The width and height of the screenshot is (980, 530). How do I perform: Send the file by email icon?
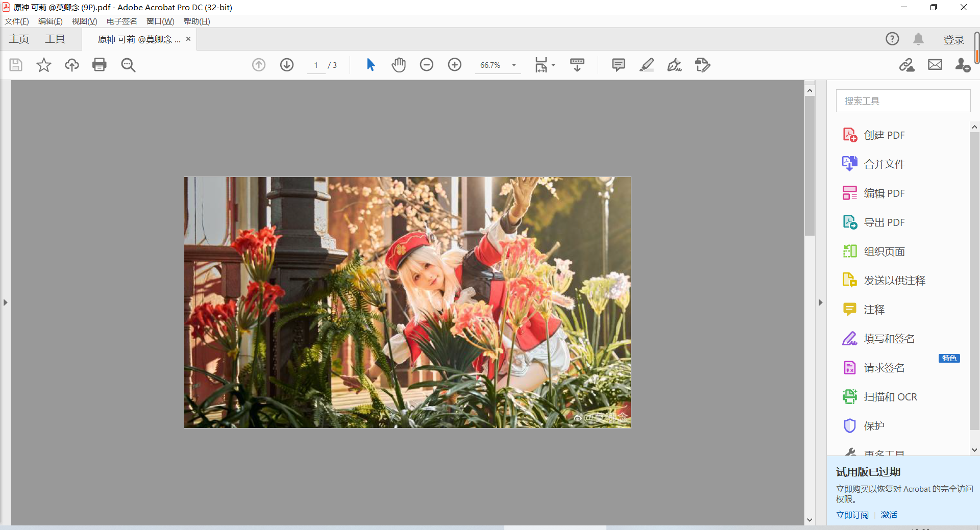pos(935,65)
